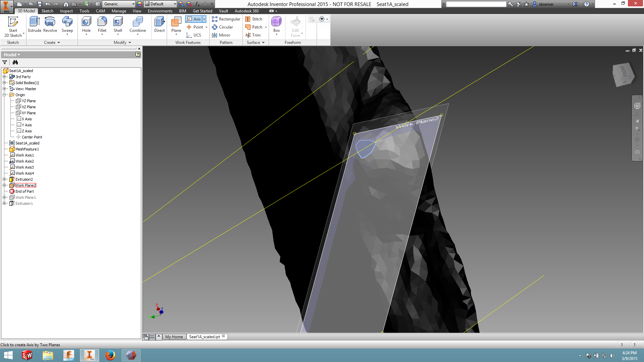Image resolution: width=644 pixels, height=362 pixels.
Task: Switch to the Sketch ribbon tab
Action: pyautogui.click(x=47, y=11)
